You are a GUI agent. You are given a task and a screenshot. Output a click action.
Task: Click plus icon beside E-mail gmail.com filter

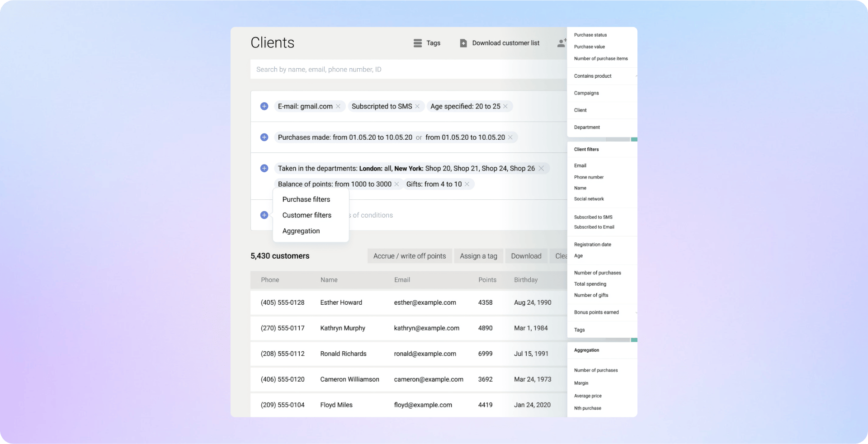tap(264, 106)
